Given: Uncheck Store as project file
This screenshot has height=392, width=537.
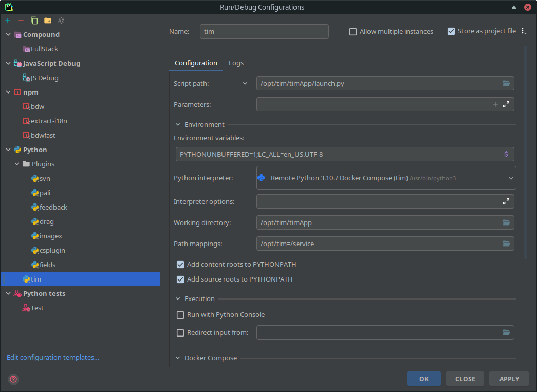Looking at the screenshot, I should click(x=451, y=31).
